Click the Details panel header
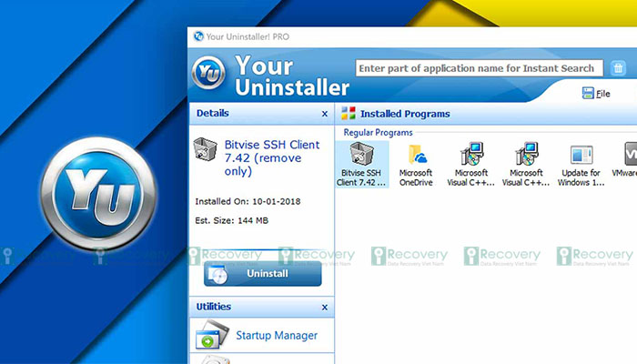The image size is (637, 364). (262, 114)
